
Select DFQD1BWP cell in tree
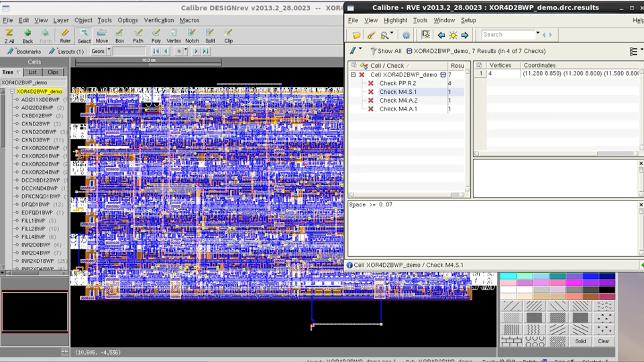tap(36, 204)
